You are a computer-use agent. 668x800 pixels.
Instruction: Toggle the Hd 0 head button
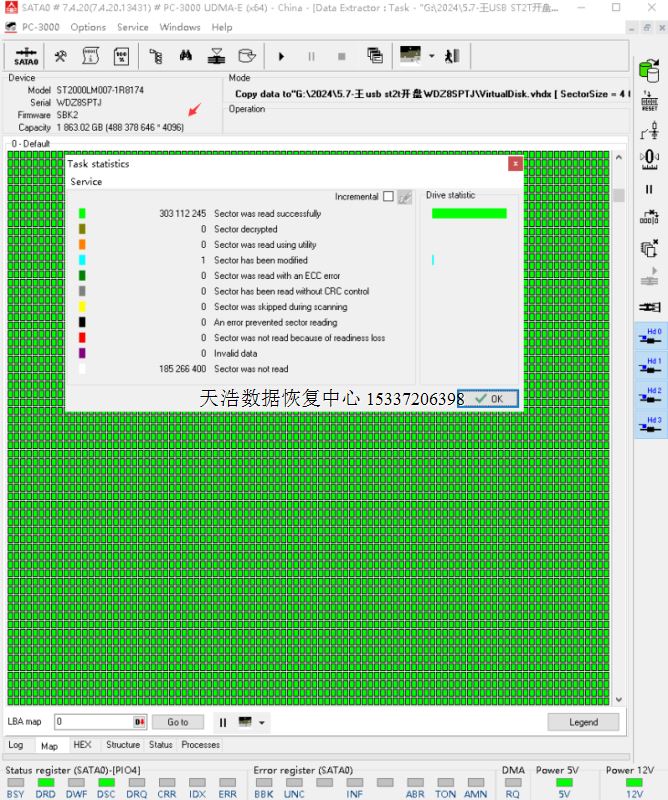pyautogui.click(x=652, y=336)
